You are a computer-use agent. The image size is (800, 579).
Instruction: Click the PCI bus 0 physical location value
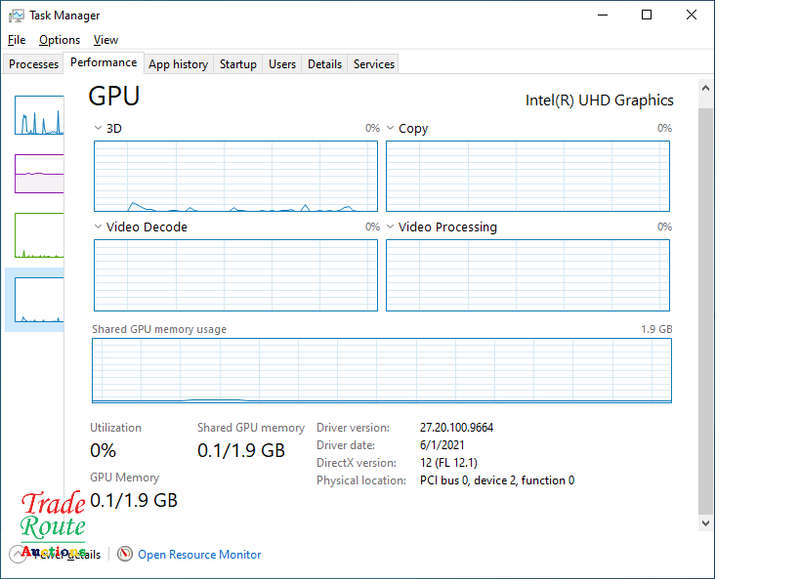point(497,480)
